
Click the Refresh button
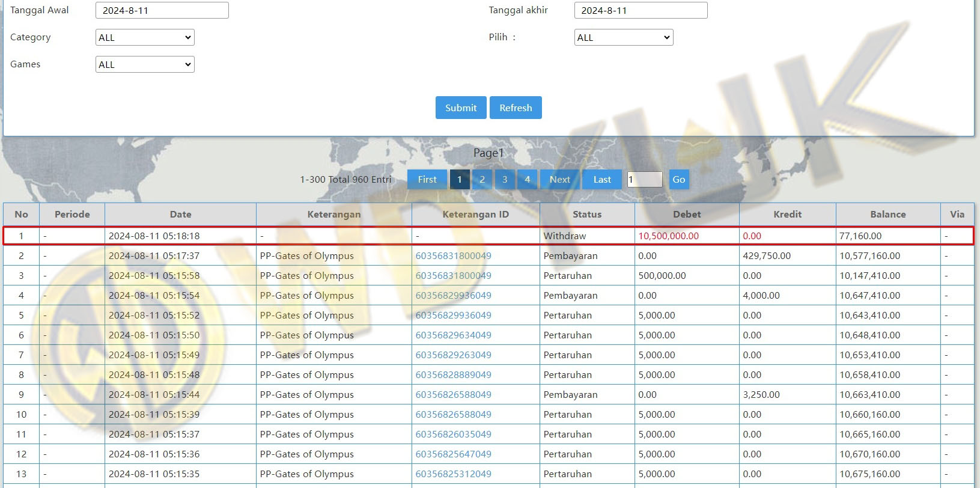tap(516, 108)
